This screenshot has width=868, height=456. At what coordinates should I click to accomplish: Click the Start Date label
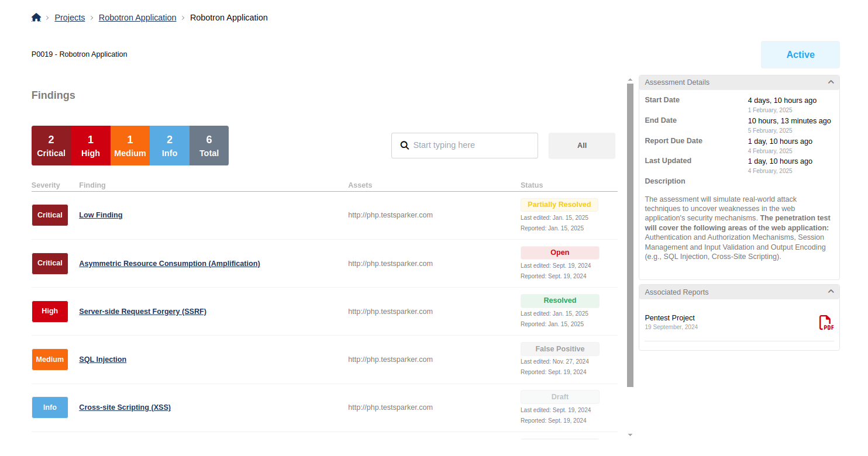[x=662, y=100]
